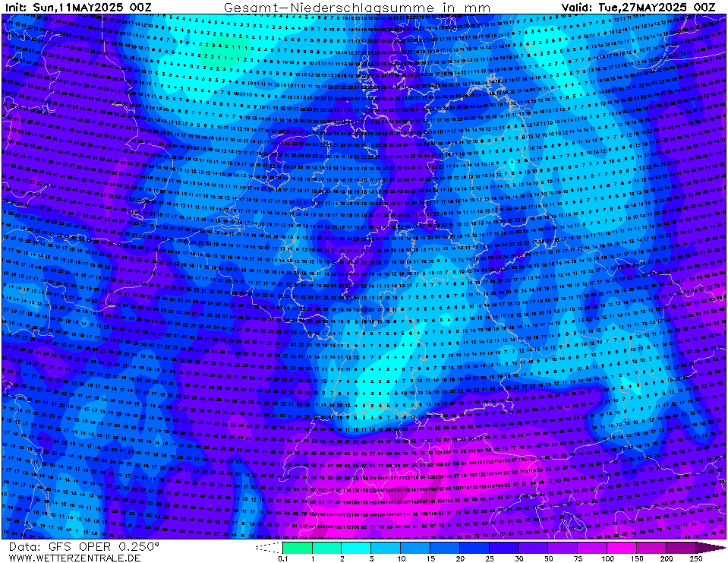Click the '5' legend value
Image resolution: width=728 pixels, height=563 pixels.
coord(371,558)
